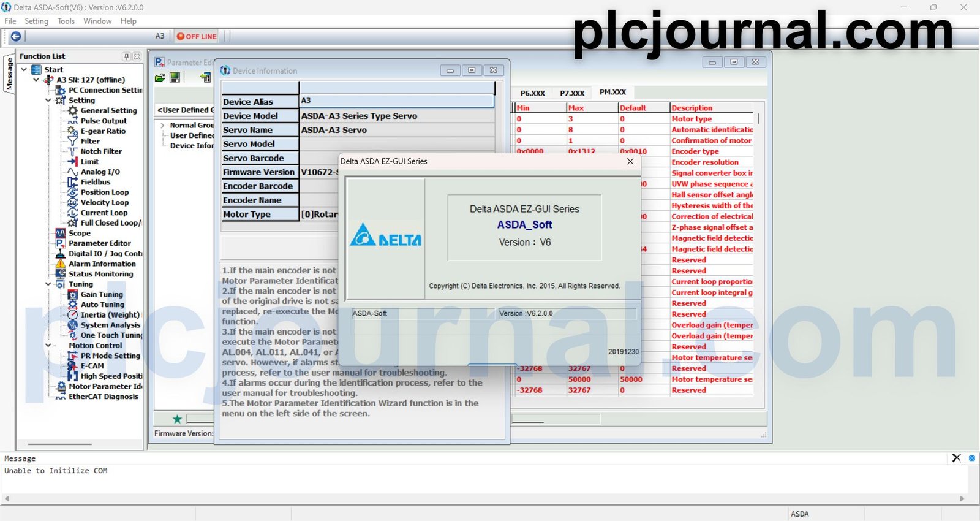Open the E-gear Ratio icon

coord(73,131)
